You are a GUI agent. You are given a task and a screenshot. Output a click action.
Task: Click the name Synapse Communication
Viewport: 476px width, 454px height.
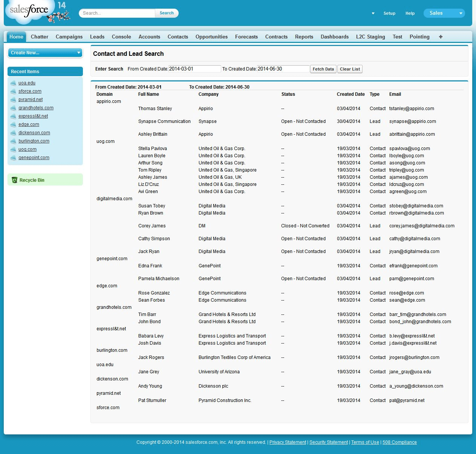tap(164, 121)
